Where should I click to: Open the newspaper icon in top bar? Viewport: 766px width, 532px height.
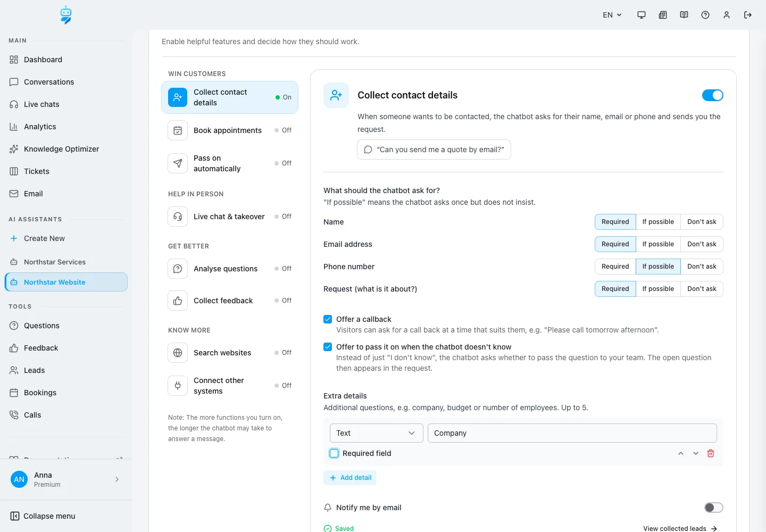[x=663, y=15]
